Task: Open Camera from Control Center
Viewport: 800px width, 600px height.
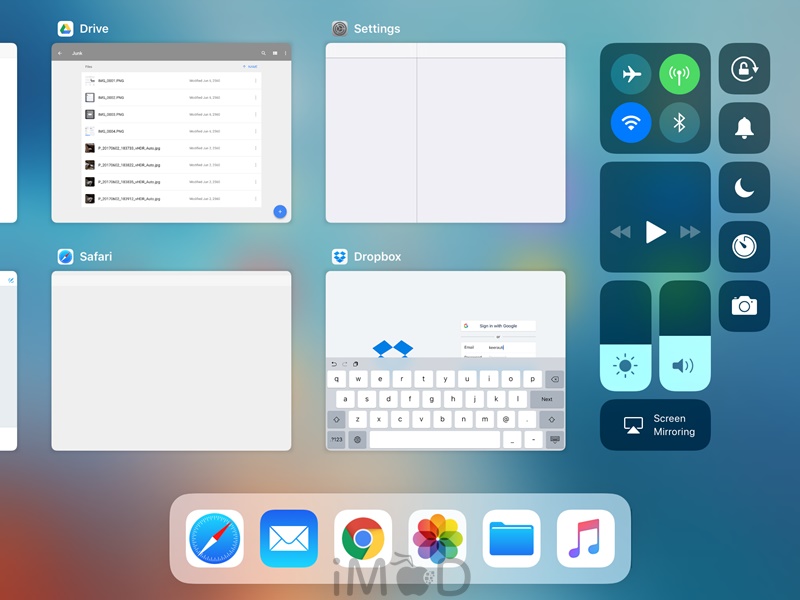Action: [744, 306]
